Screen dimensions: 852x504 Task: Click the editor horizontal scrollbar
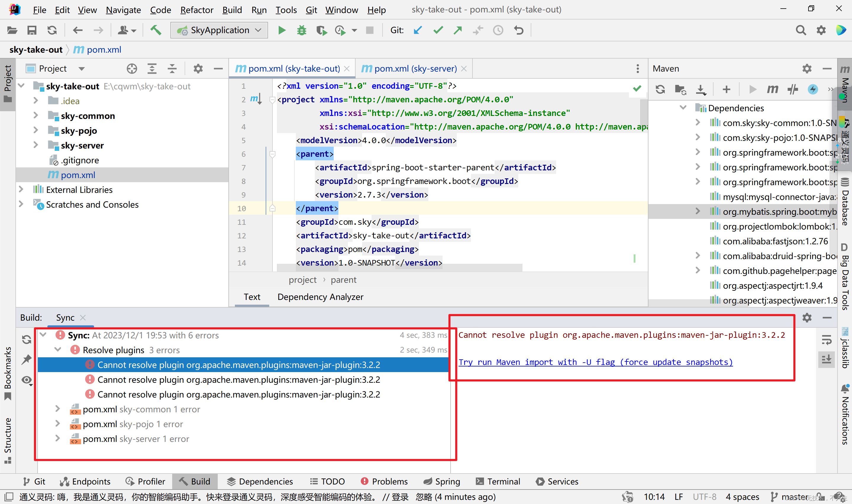399,268
